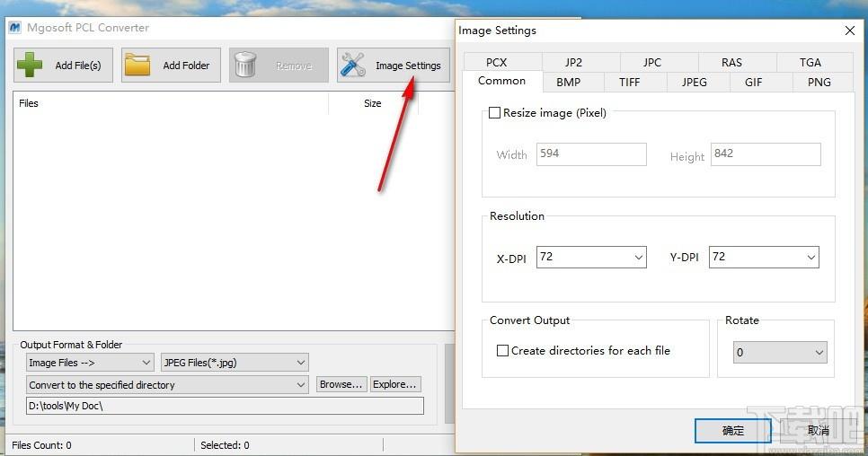This screenshot has height=456, width=868.
Task: Click the Mgosoft app logo in title bar
Action: click(15, 28)
